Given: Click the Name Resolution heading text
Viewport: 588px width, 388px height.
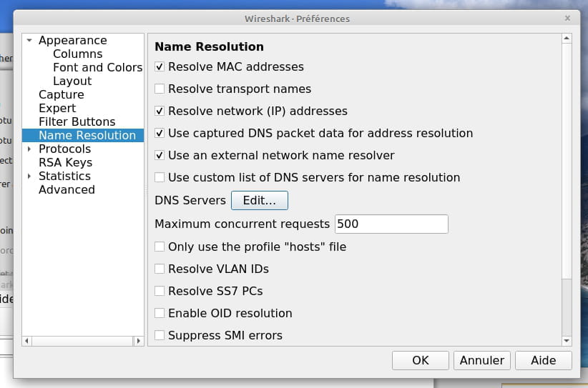Looking at the screenshot, I should click(210, 46).
